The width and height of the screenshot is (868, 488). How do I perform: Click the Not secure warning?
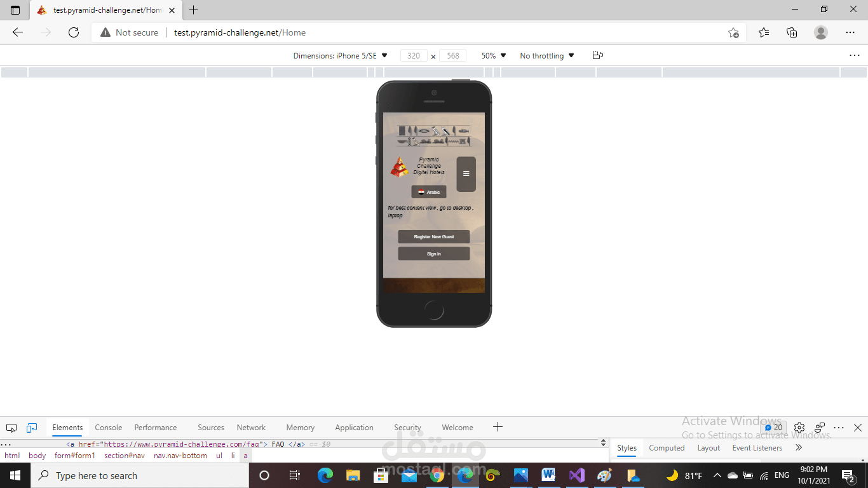[x=130, y=32]
